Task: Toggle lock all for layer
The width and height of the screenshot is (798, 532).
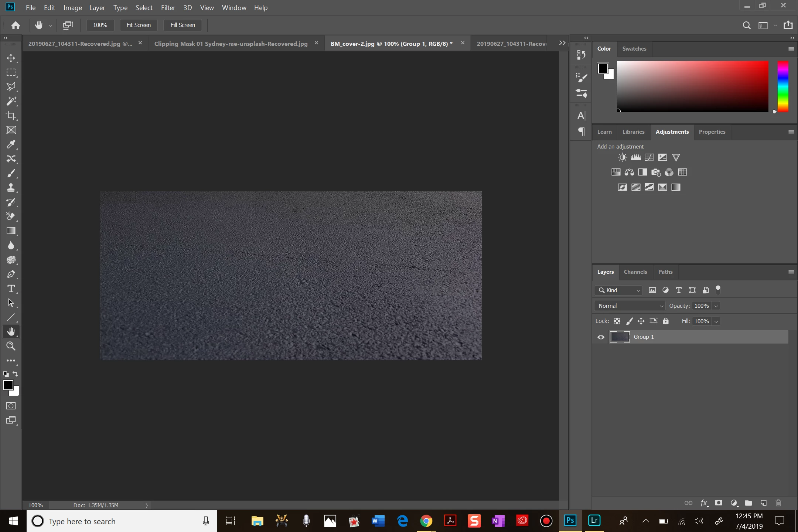Action: point(665,321)
